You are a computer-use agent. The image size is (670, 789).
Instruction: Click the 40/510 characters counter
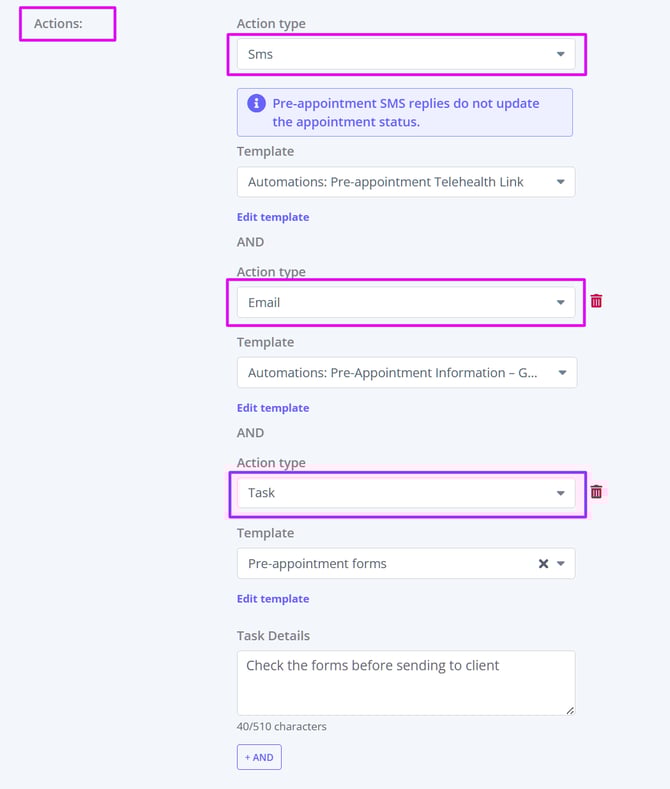pos(282,726)
